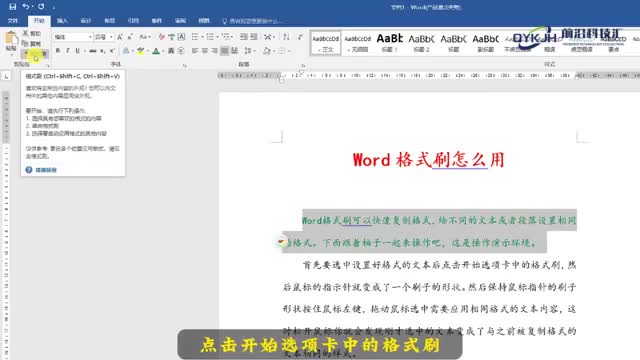Screen dimensions: 640x360
Task: Clear all formatting with the eraser icon
Action: point(162,37)
